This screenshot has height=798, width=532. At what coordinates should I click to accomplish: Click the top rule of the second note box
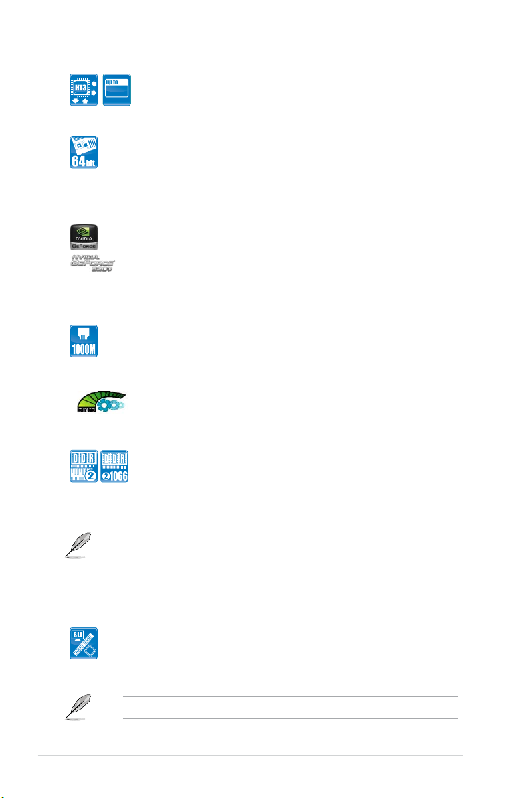coord(290,697)
